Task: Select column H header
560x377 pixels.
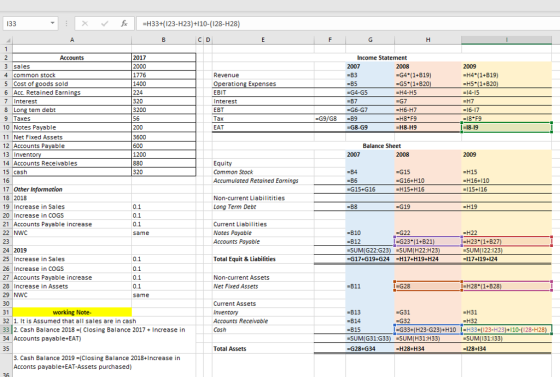Action: coord(428,40)
